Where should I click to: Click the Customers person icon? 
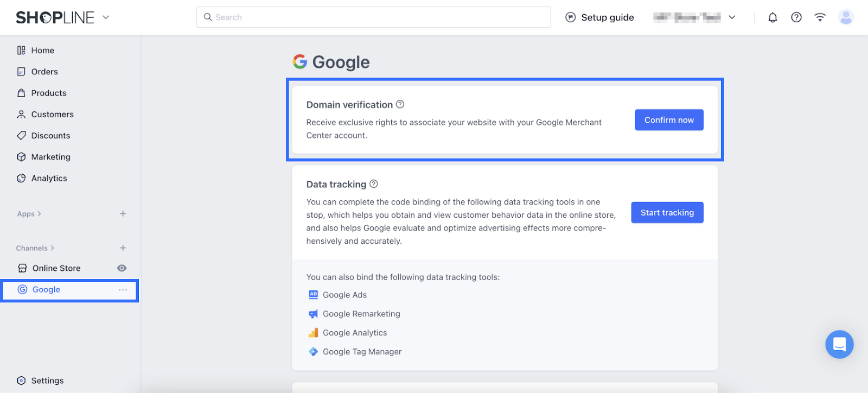21,115
